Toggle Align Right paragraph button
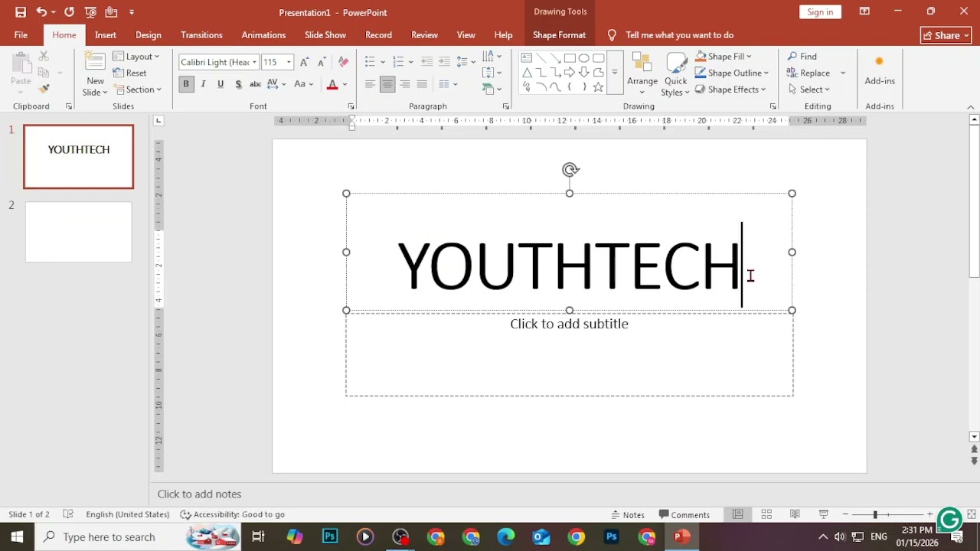 pyautogui.click(x=405, y=84)
